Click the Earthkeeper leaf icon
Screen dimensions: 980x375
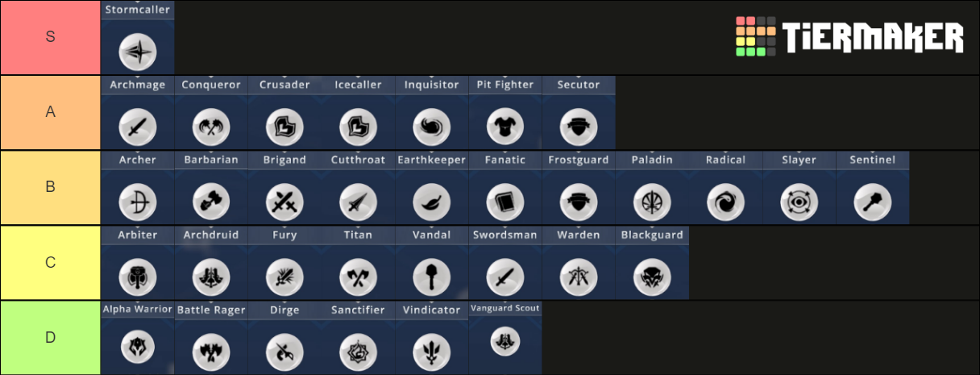431,202
